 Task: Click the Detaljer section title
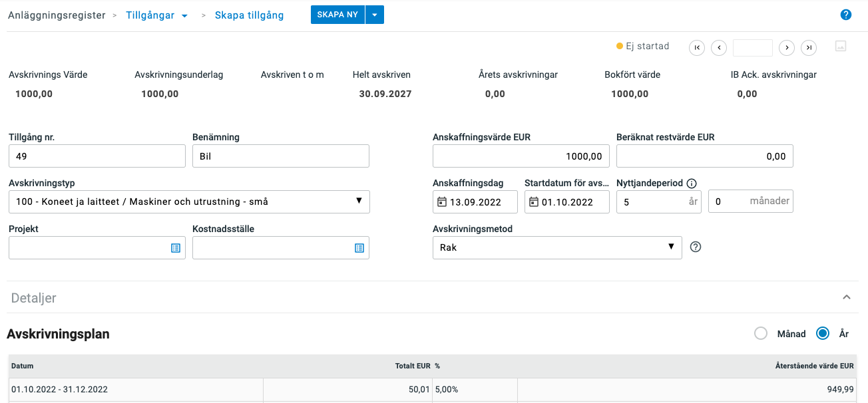[x=34, y=298]
